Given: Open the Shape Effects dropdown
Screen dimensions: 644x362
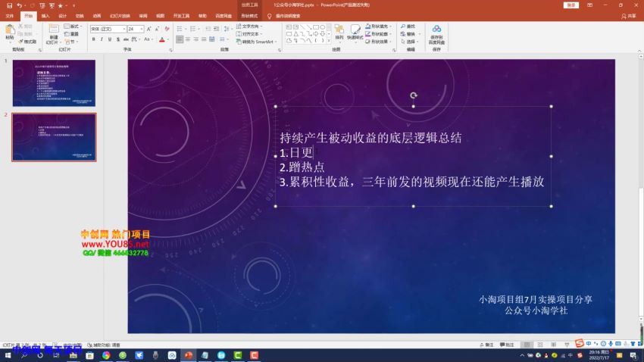Looking at the screenshot, I should [x=378, y=42].
